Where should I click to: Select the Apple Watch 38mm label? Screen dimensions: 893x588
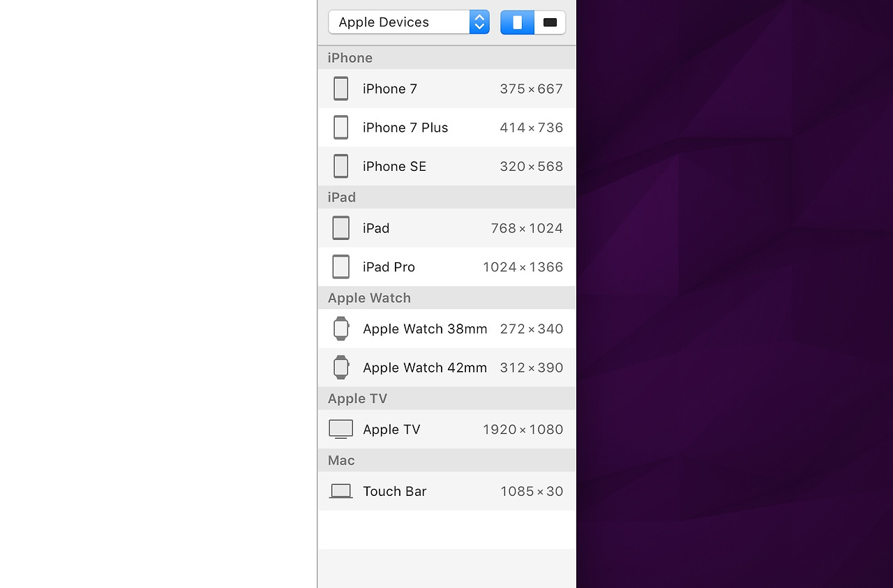pyautogui.click(x=425, y=329)
